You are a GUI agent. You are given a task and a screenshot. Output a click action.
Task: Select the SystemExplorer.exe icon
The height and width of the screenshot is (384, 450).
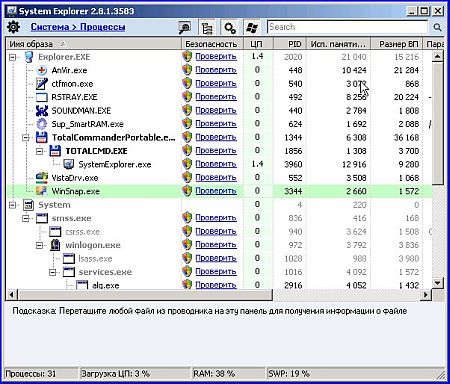pyautogui.click(x=69, y=164)
